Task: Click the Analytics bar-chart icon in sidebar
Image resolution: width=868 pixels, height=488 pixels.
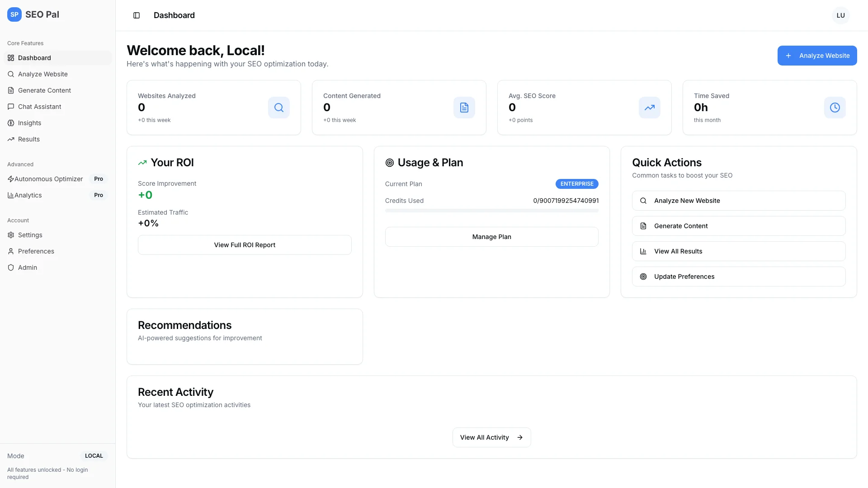Action: point(11,195)
